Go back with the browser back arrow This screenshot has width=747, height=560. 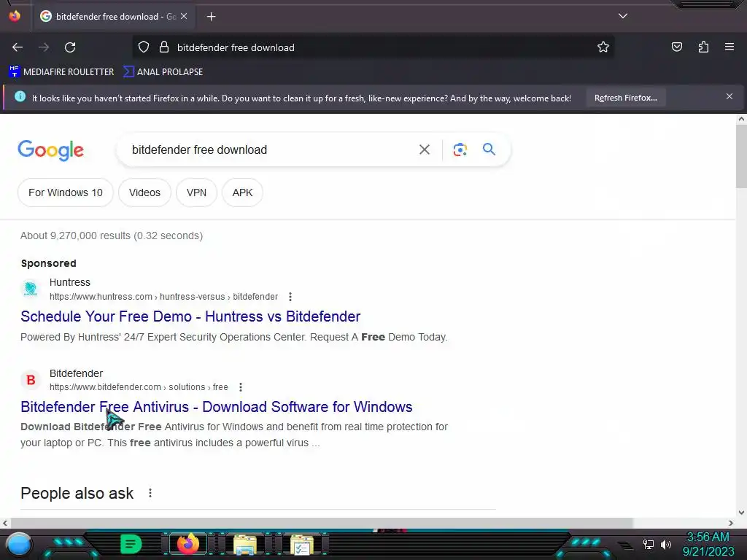point(18,47)
